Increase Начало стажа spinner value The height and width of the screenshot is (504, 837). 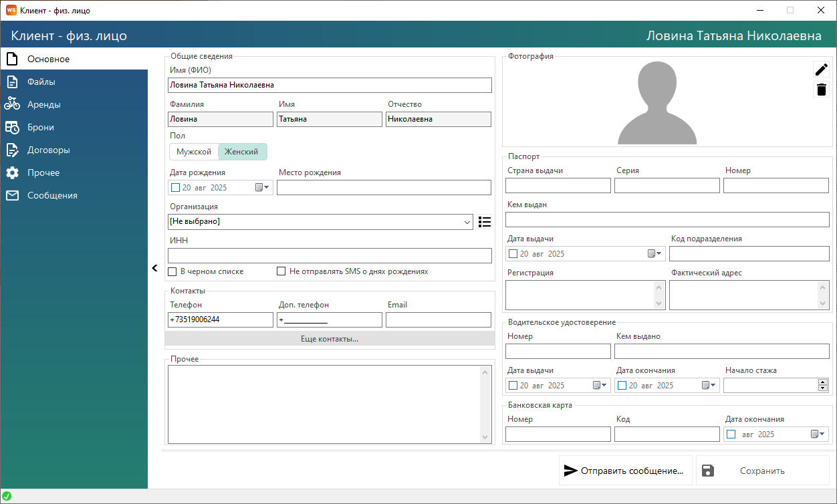(x=823, y=382)
